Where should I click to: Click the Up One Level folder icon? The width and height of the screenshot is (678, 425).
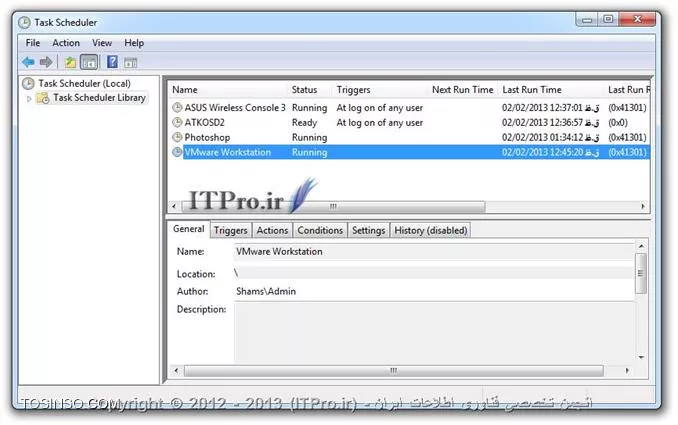coord(70,63)
